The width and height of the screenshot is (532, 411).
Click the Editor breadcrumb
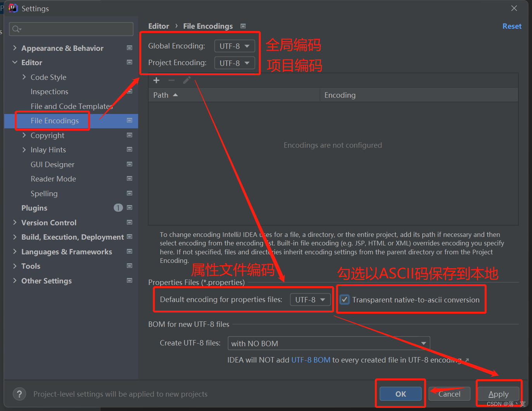[x=159, y=26]
